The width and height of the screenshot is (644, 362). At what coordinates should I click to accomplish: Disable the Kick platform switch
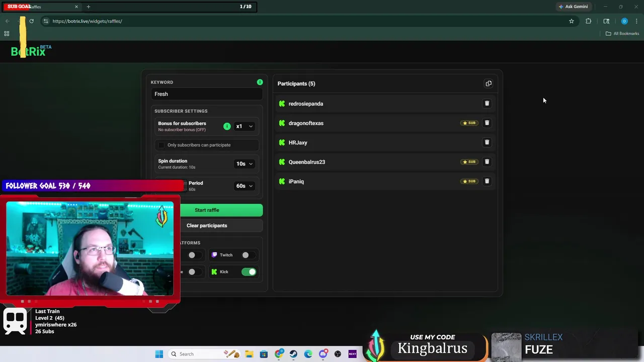[x=249, y=272]
